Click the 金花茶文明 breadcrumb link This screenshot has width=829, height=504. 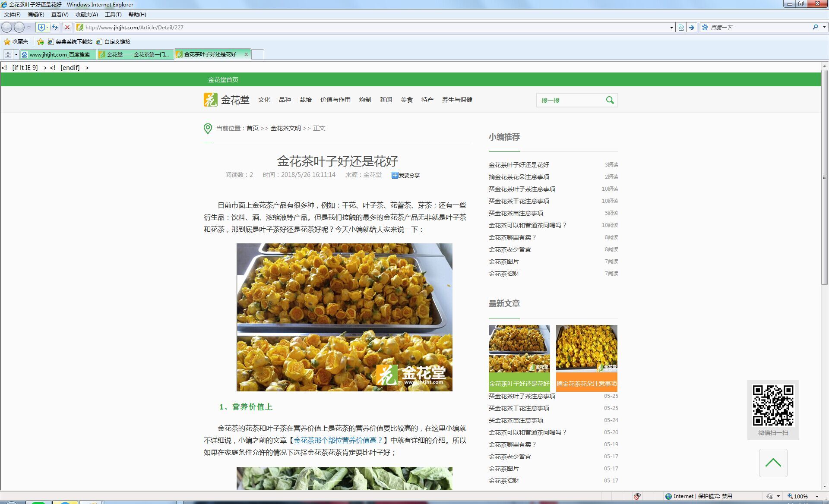click(286, 128)
